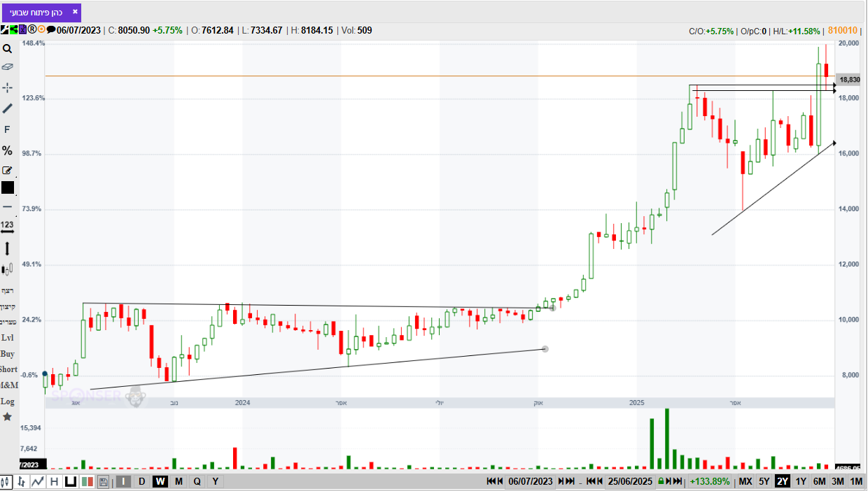Image resolution: width=868 pixels, height=491 pixels.
Task: Pick the line thickness option
Action: (x=7, y=207)
